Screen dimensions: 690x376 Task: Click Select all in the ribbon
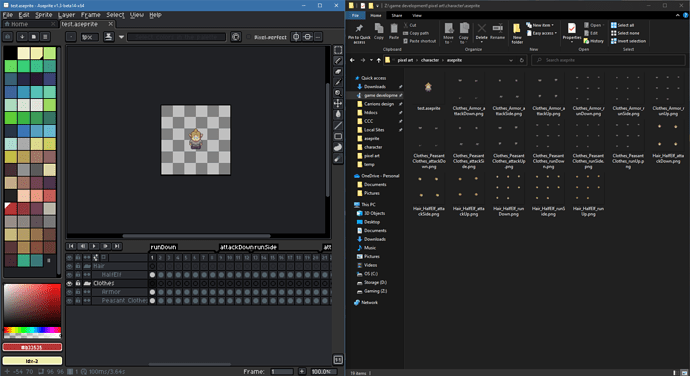[623, 25]
